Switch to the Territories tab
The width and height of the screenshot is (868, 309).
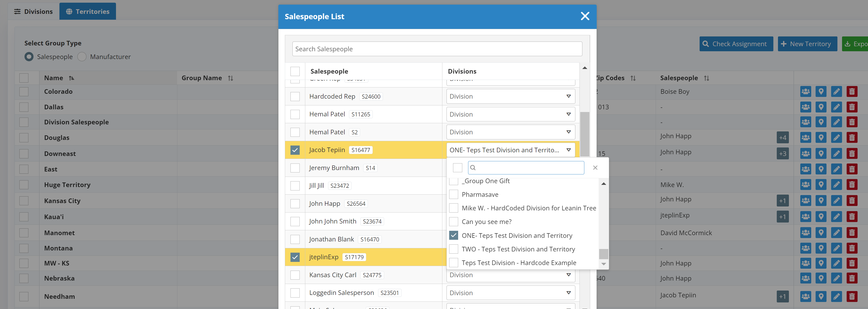pos(88,11)
